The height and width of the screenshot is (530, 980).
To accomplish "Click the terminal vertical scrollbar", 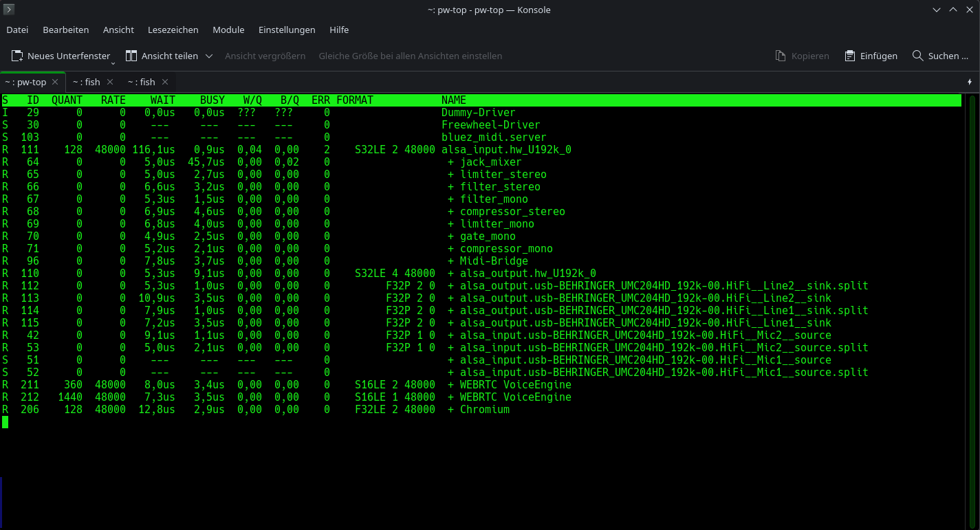I will [972, 311].
